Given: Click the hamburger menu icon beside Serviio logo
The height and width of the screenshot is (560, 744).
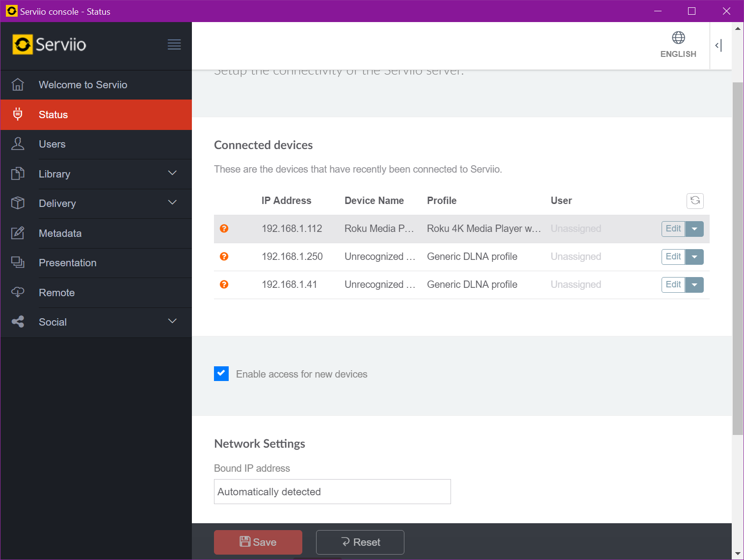Looking at the screenshot, I should [174, 45].
